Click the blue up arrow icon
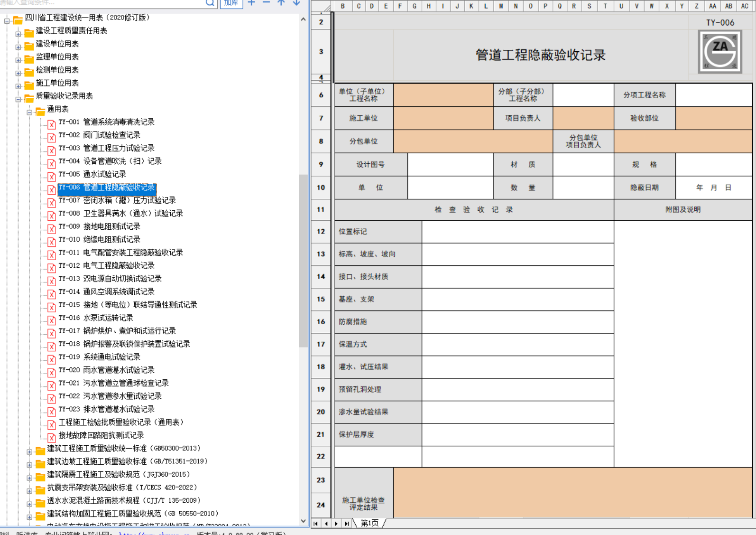Viewport: 756px width, 535px height. point(281,3)
